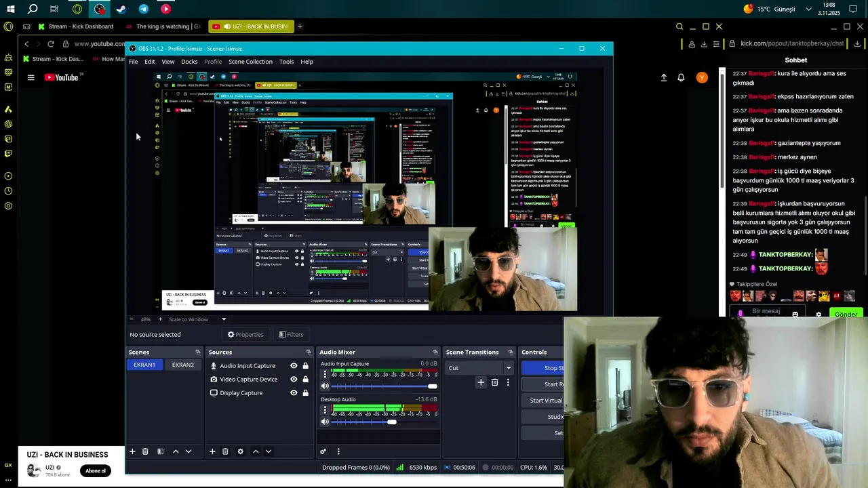868x488 pixels.
Task: Click the Properties button
Action: coord(245,334)
